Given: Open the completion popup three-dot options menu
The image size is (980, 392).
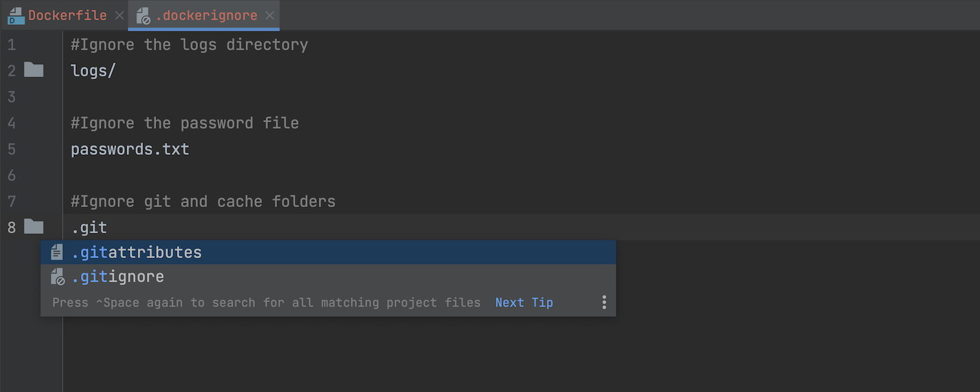Looking at the screenshot, I should tap(604, 302).
